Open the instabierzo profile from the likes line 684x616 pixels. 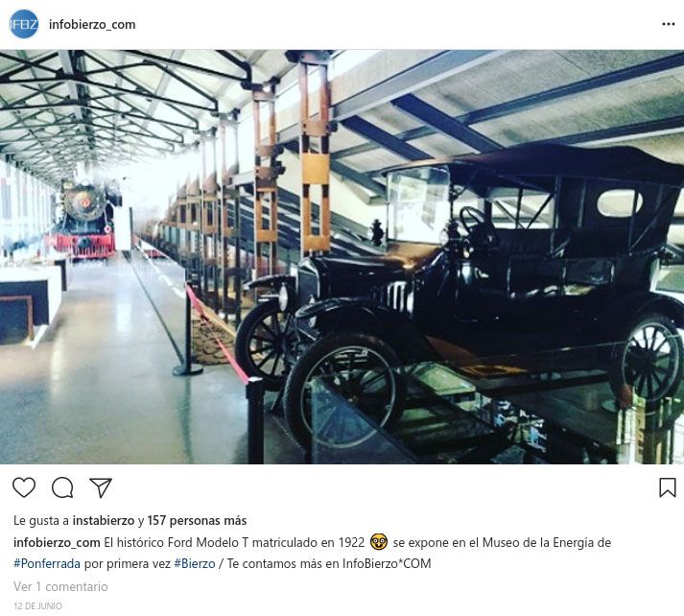[104, 520]
